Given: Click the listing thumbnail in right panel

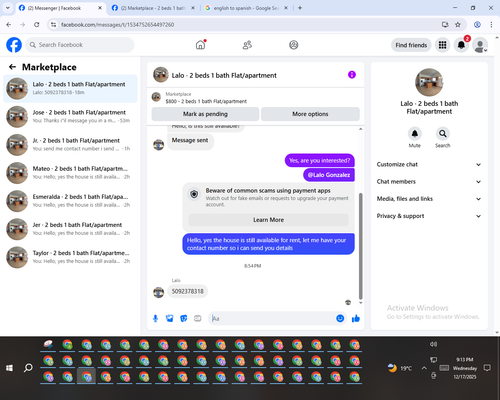Looking at the screenshot, I should coord(429,82).
